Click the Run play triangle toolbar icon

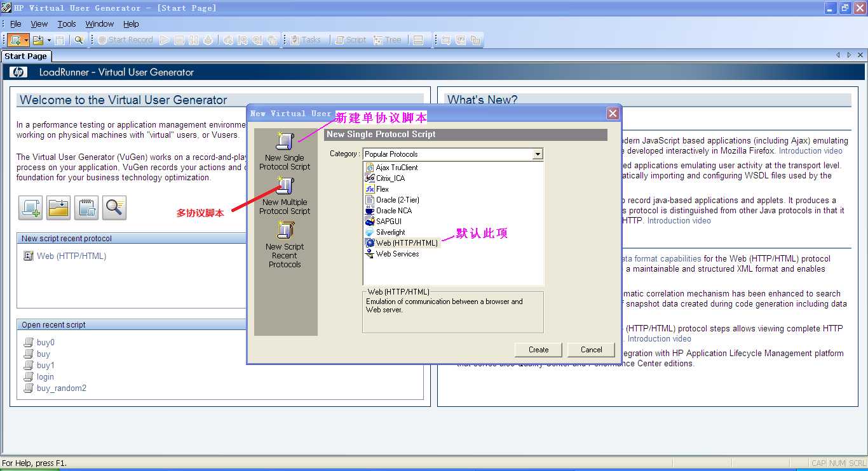(x=165, y=40)
